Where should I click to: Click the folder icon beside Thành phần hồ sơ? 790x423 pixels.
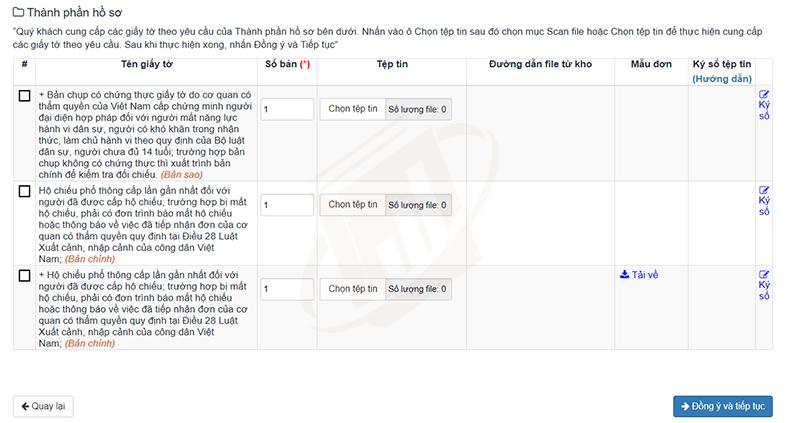pyautogui.click(x=18, y=12)
